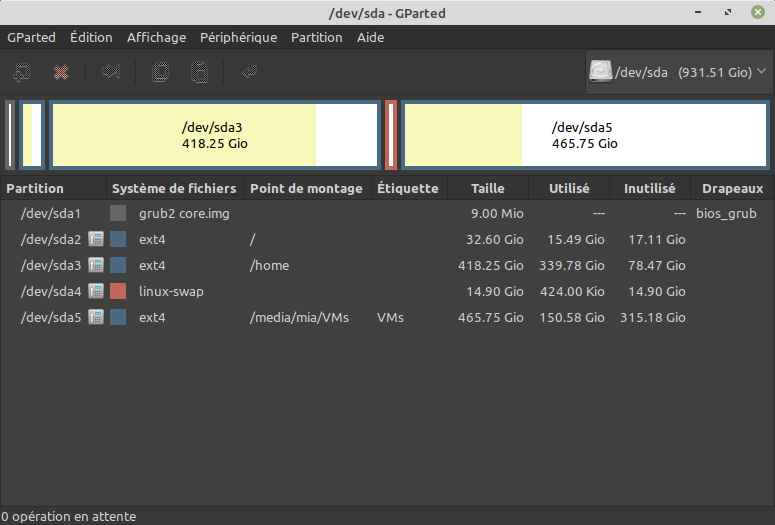Sort by the Étiquette column header
Viewport: 775px width, 525px height.
(409, 188)
